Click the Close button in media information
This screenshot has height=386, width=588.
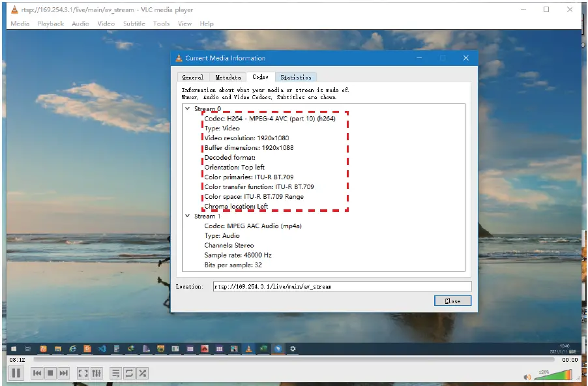(x=452, y=301)
